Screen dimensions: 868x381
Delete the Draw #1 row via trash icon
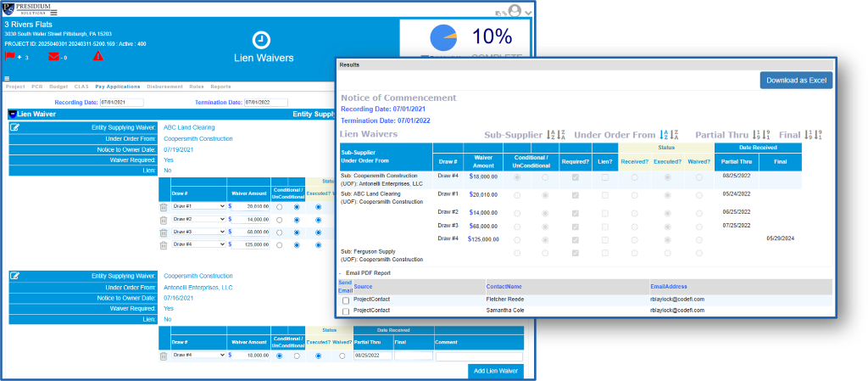(164, 206)
